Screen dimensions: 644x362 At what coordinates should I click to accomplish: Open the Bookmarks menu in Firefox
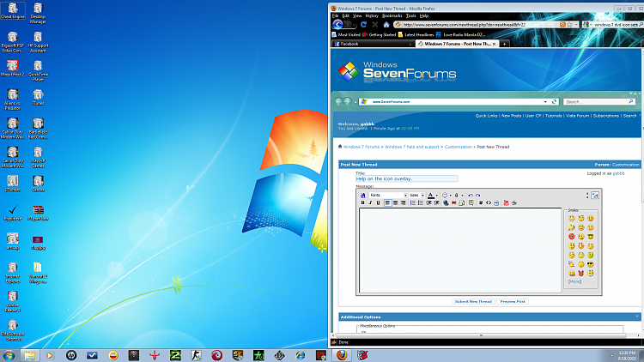(x=392, y=15)
